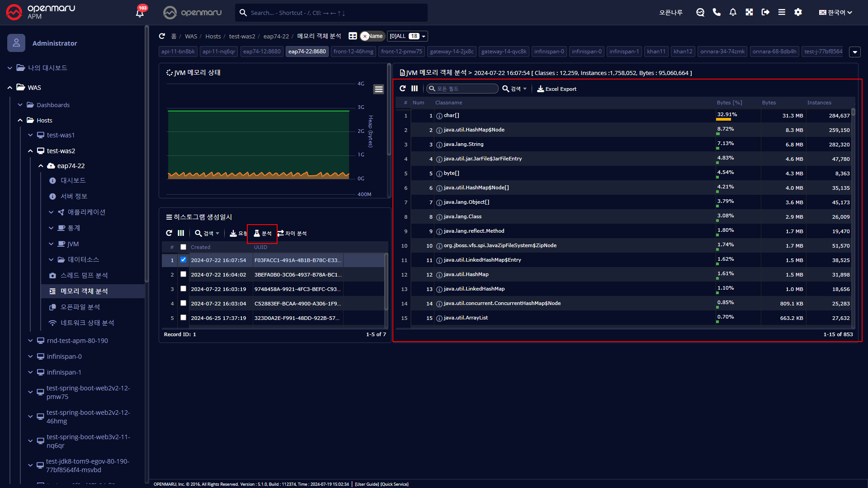Open the 한국어 language dropdown

pos(835,12)
